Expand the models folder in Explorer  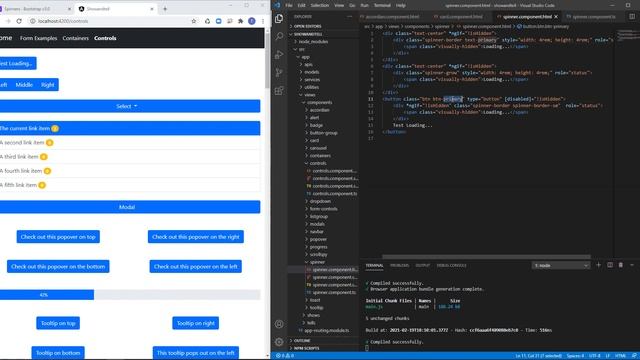click(311, 72)
